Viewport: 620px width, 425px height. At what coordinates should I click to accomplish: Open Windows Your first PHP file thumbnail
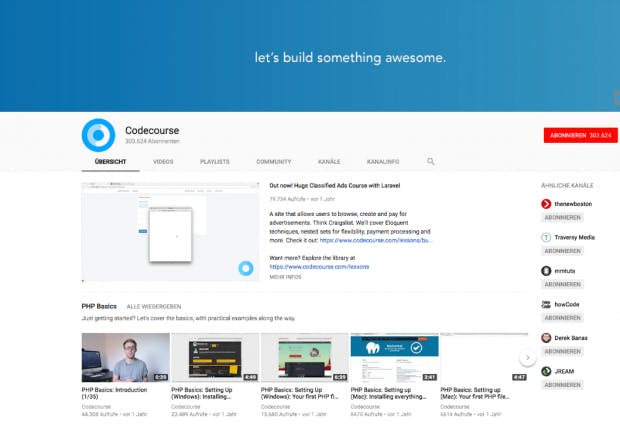pos(304,357)
